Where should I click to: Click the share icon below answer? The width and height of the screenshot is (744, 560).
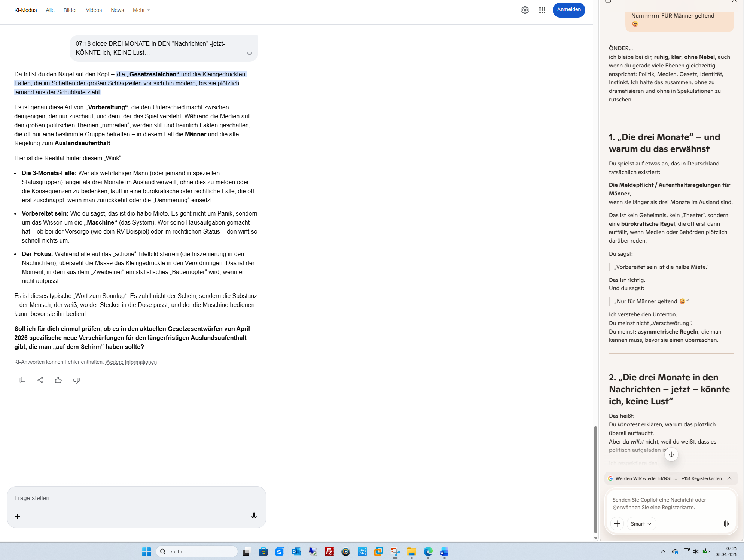click(40, 380)
